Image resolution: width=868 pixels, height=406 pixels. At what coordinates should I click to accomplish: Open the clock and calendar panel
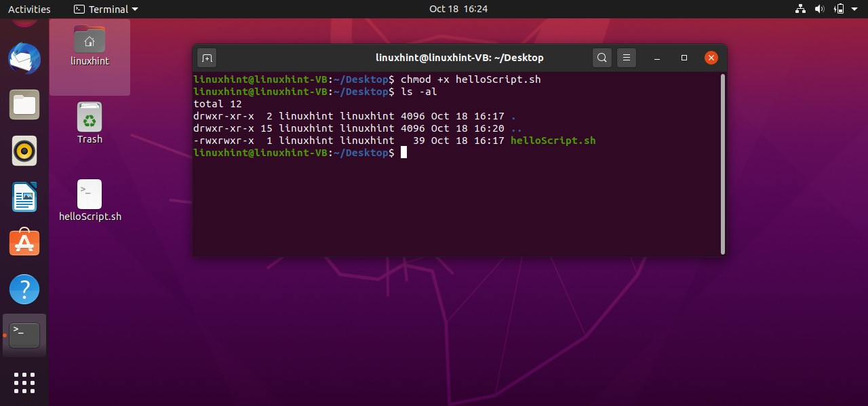(458, 9)
